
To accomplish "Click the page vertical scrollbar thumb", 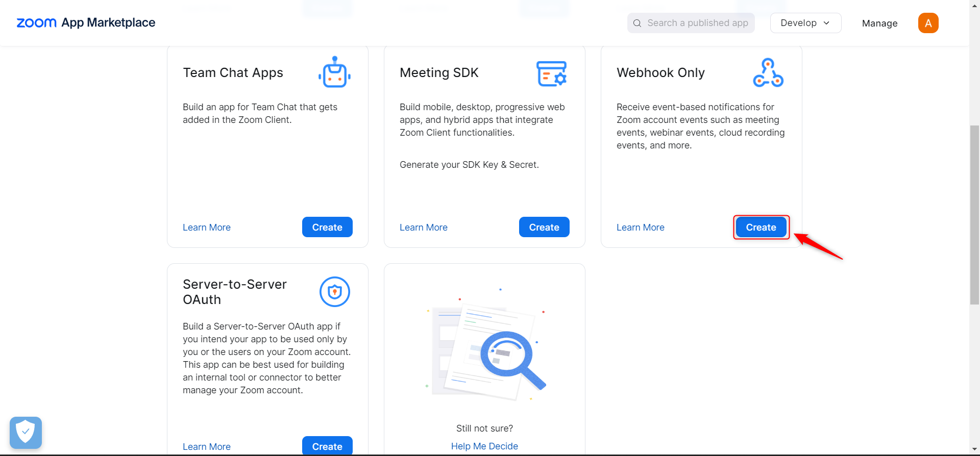I will [974, 214].
